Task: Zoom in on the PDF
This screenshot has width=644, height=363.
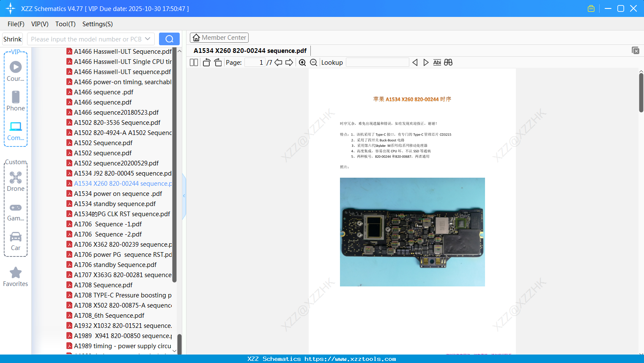Action: tap(302, 63)
